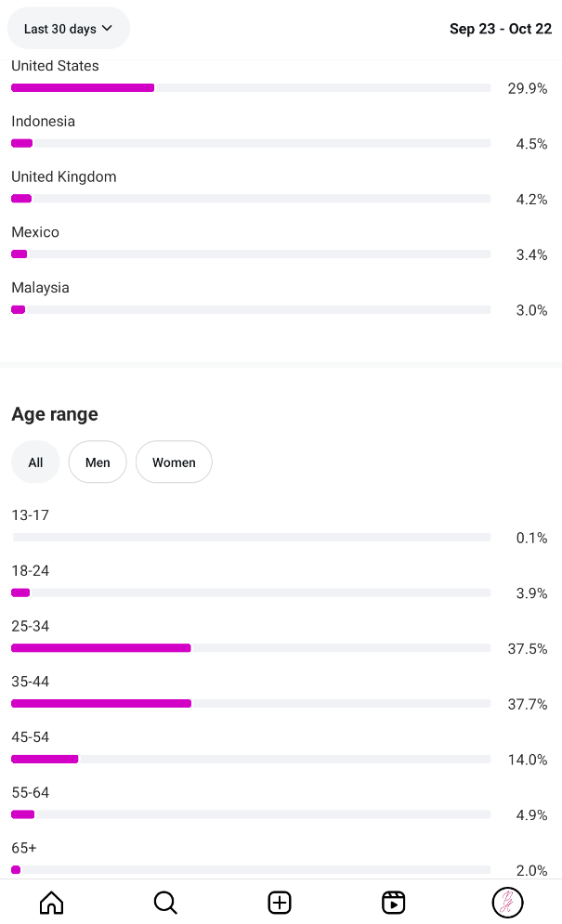Open the Search magnifier icon
562x924 pixels.
165,902
